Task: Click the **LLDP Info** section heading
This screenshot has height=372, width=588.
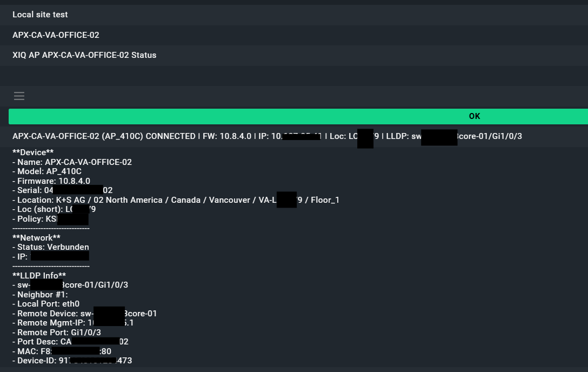Action: click(39, 276)
